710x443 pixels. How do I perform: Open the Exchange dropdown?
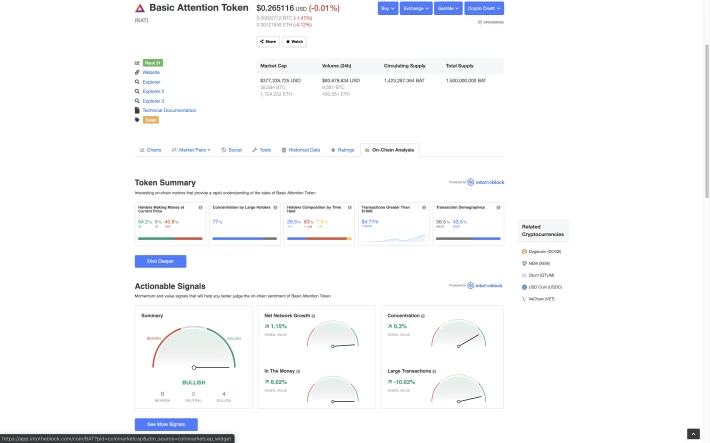click(x=416, y=8)
